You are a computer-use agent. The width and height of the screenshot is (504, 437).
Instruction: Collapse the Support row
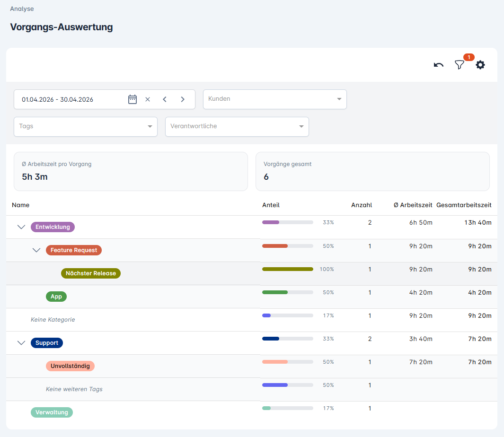point(21,343)
